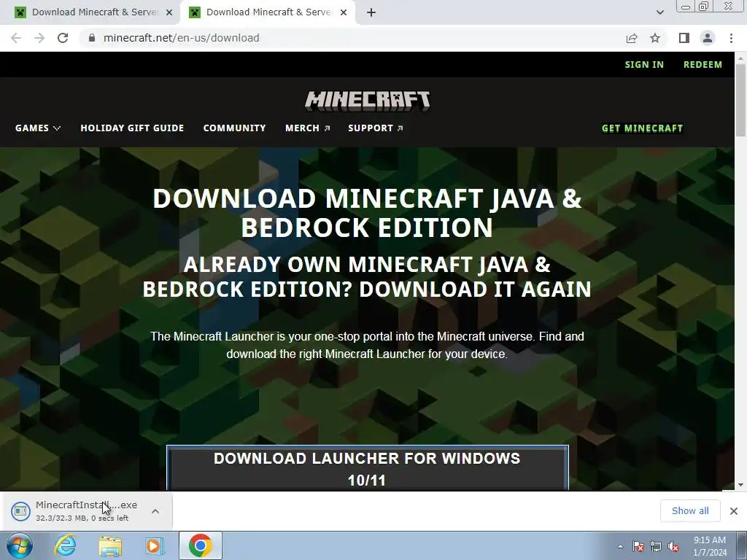Screen dimensions: 747x560
Task: Select the second Download Minecraft tab
Action: [x=267, y=12]
